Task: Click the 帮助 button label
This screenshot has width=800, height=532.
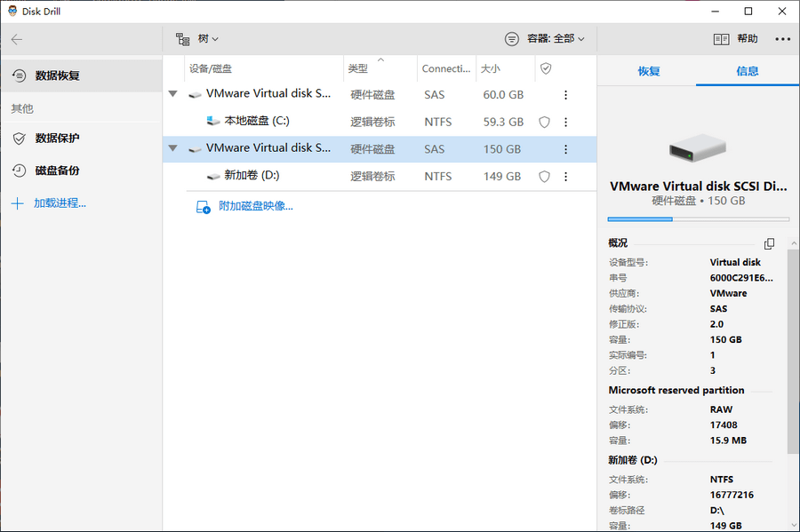Action: click(748, 39)
